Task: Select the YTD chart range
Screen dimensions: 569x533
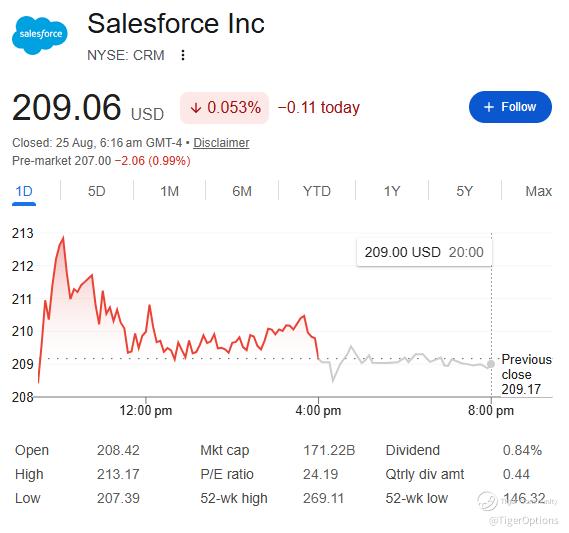Action: tap(317, 191)
